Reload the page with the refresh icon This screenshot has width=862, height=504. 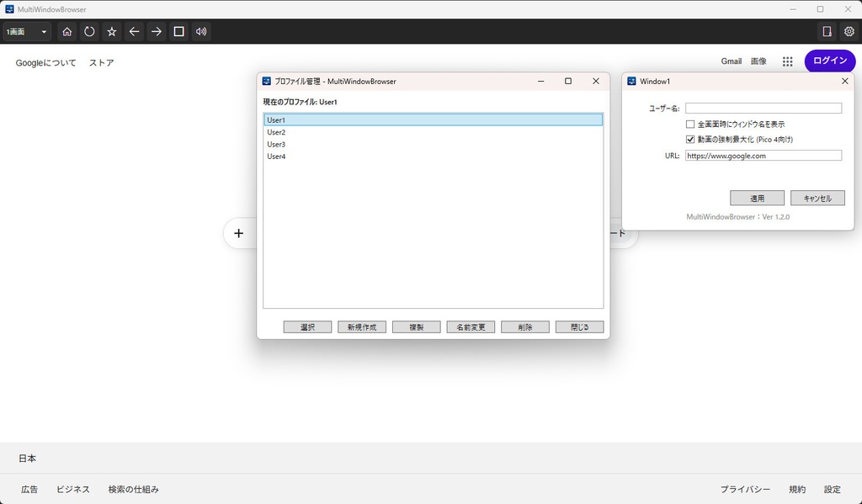88,31
